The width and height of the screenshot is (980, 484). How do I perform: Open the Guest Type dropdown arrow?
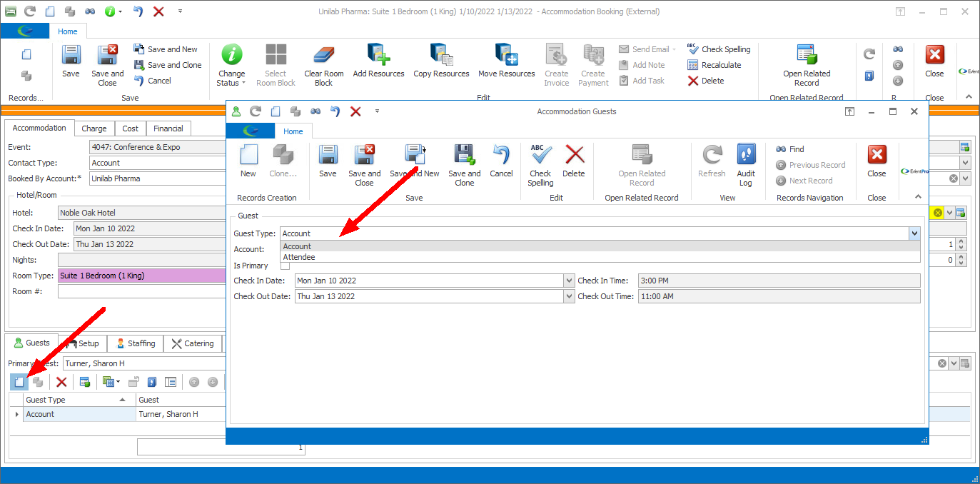point(914,233)
